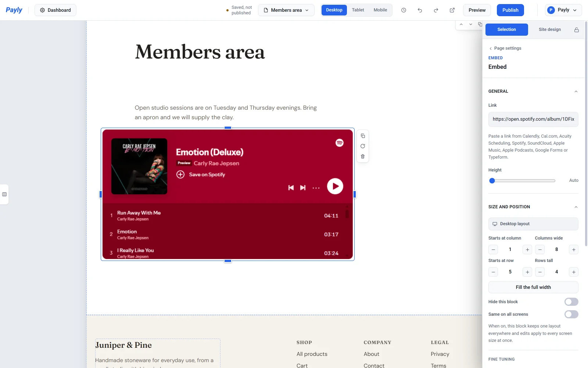Go back to Page settings

click(x=505, y=48)
